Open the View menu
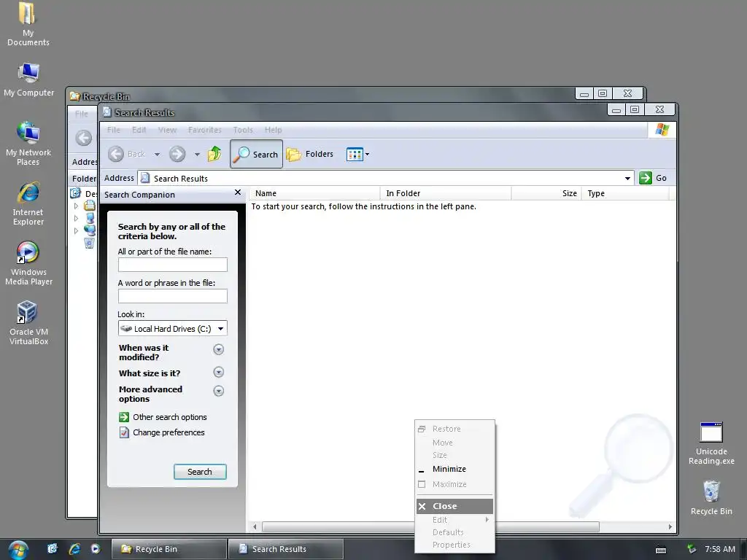 point(167,130)
